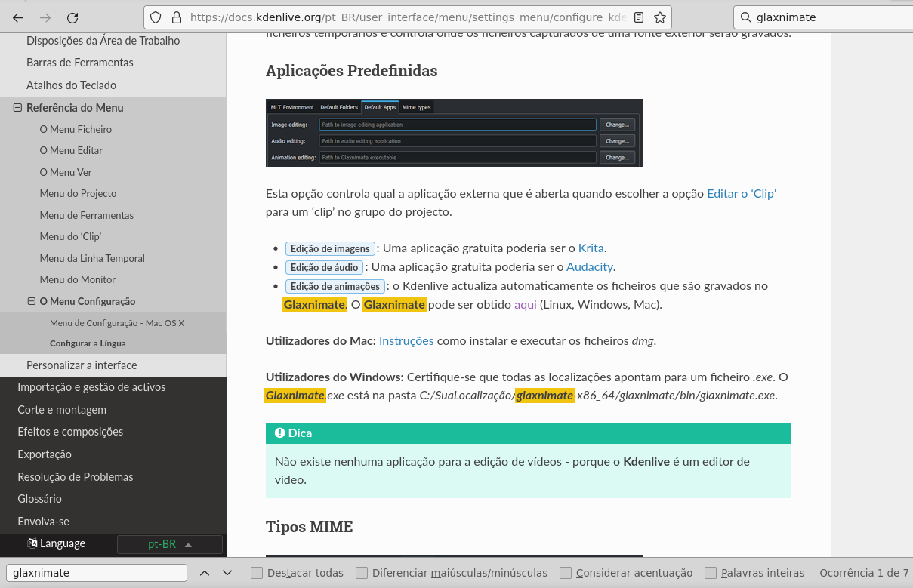Screen dimensions: 913x588
Task: Click the Edição de áudio label
Action: coord(325,267)
